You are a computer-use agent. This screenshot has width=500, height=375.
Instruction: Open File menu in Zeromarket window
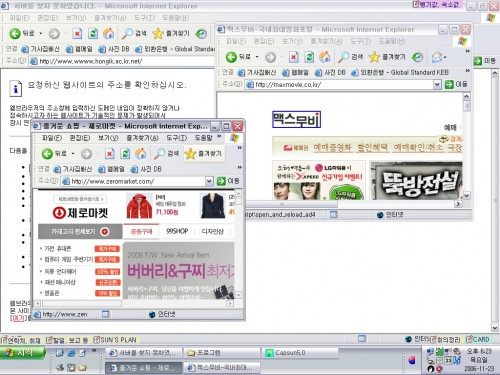[52, 138]
